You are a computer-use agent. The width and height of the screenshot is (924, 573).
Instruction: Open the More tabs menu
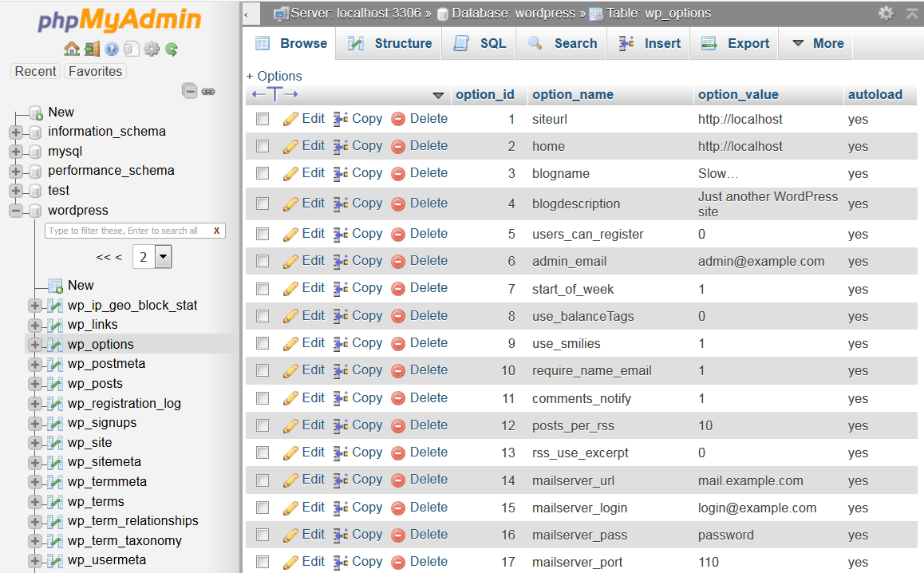pyautogui.click(x=817, y=44)
